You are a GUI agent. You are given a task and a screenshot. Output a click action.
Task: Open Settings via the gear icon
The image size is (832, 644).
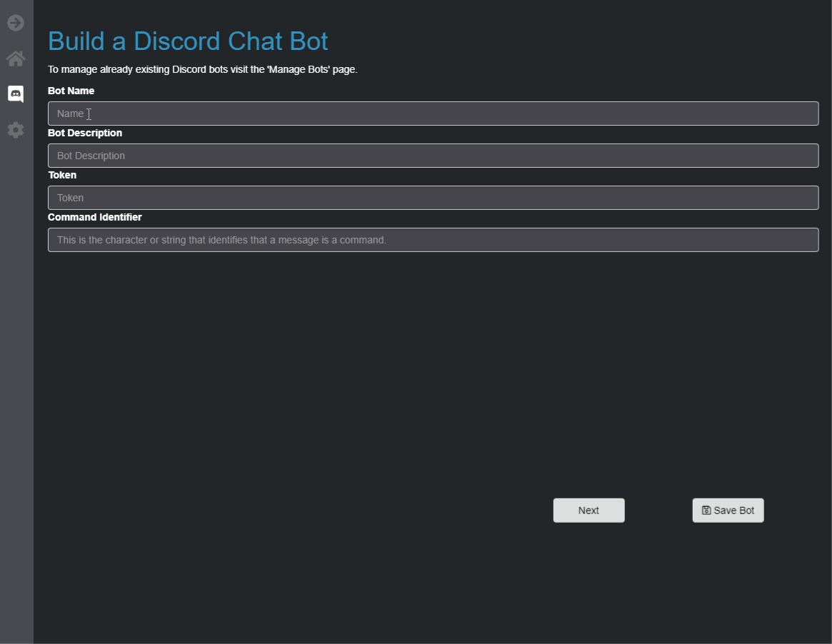point(16,129)
